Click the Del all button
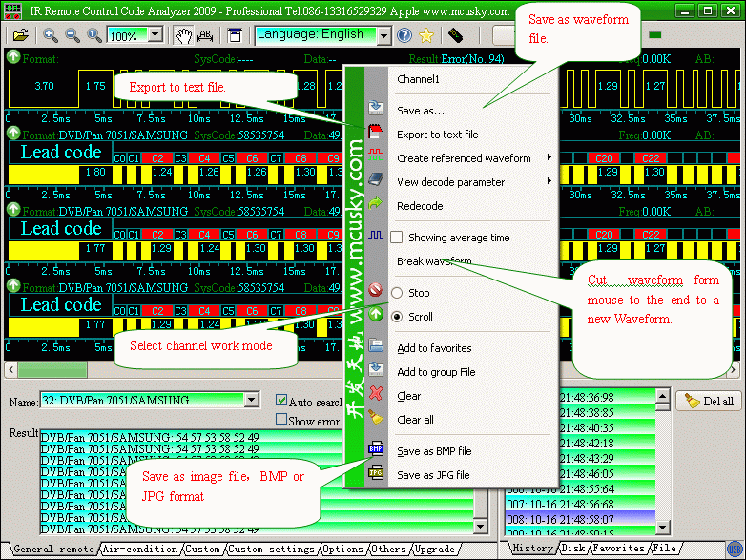This screenshot has height=560, width=746. [x=709, y=401]
